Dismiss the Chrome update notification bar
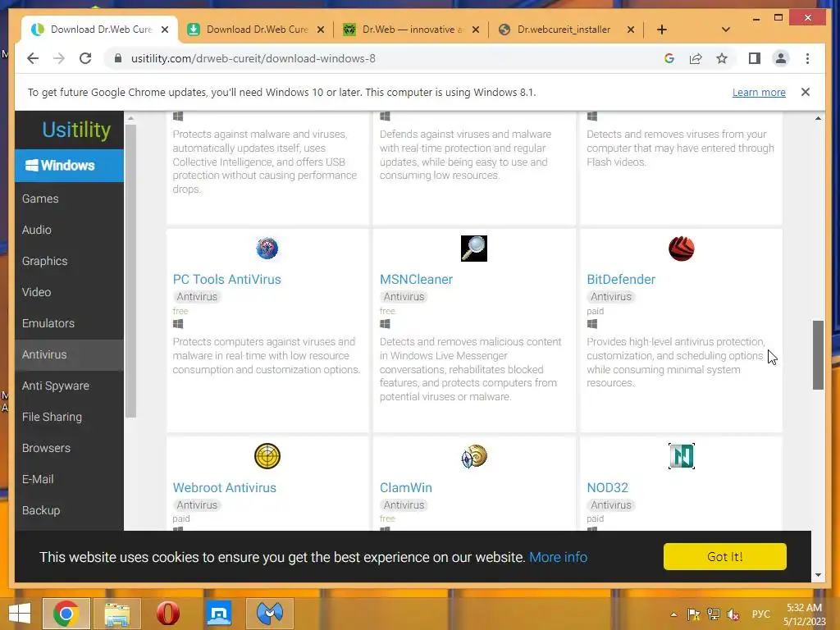Screen dimensions: 840x630 click(806, 92)
